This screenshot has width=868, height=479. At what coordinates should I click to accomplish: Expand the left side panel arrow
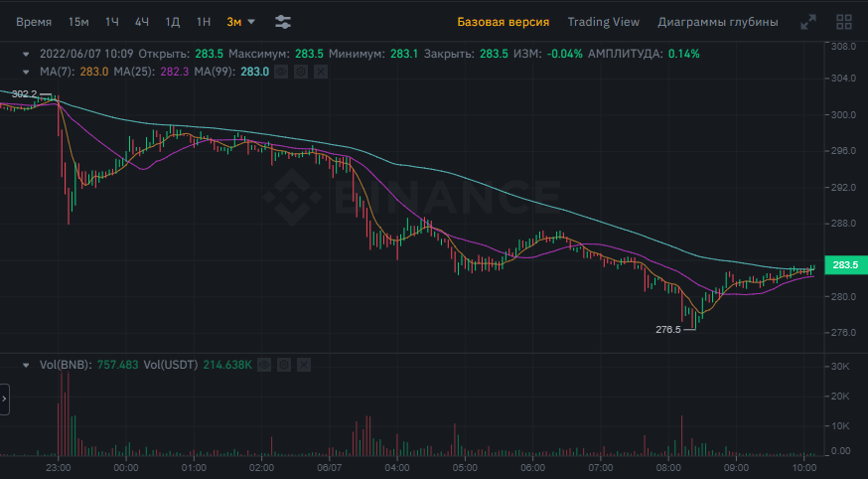click(4, 400)
